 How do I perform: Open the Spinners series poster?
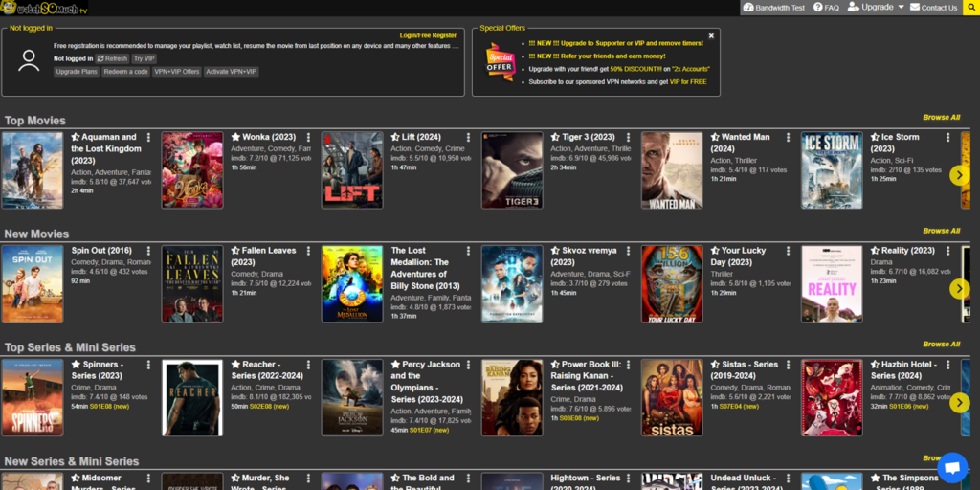pyautogui.click(x=33, y=397)
